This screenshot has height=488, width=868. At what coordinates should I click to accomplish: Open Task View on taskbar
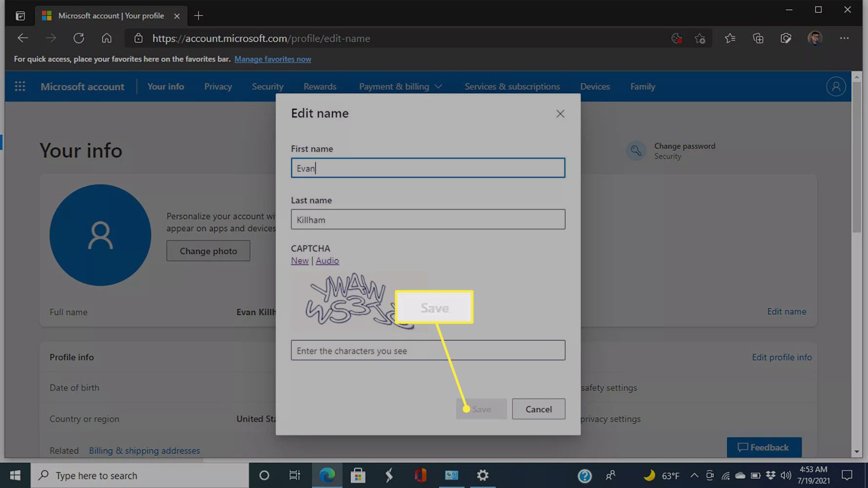click(x=295, y=475)
